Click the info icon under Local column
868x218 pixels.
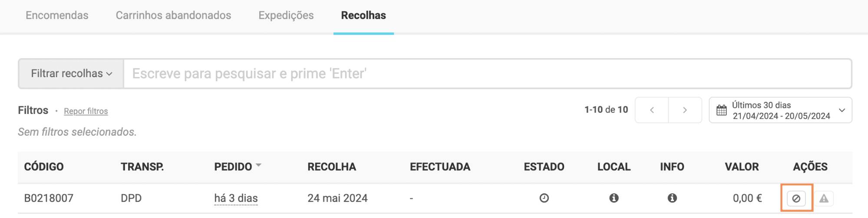click(614, 198)
